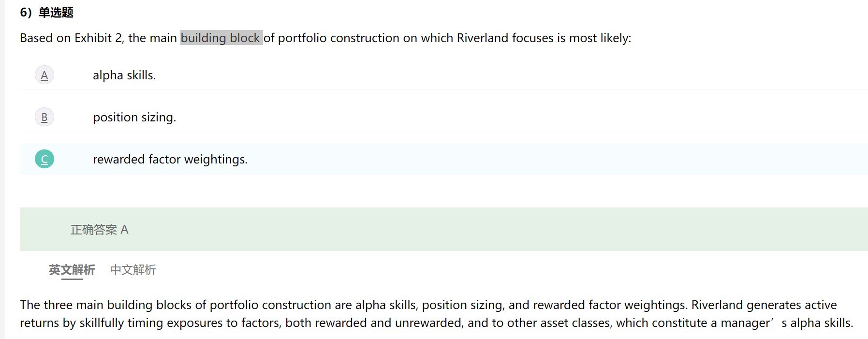Click the highlighted row of option C
Viewport: 868px width, 339px height.
[444, 159]
